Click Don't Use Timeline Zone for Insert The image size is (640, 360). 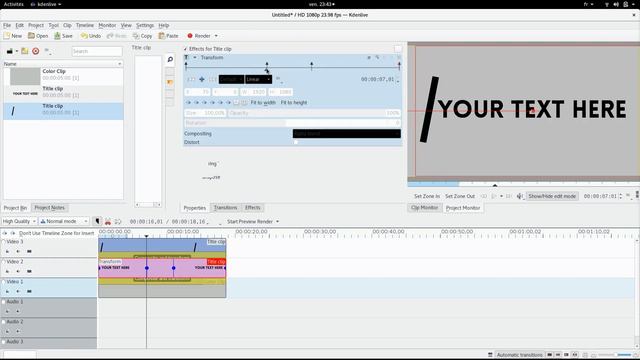click(x=56, y=233)
